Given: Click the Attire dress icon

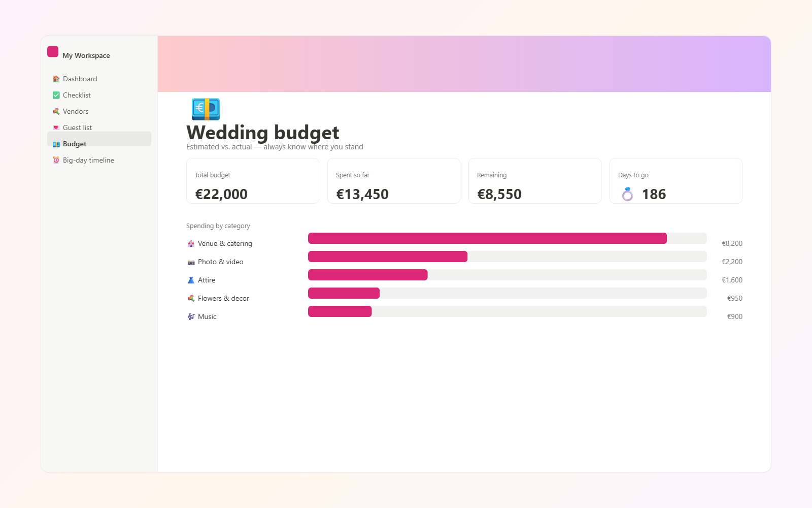Looking at the screenshot, I should click(x=191, y=280).
